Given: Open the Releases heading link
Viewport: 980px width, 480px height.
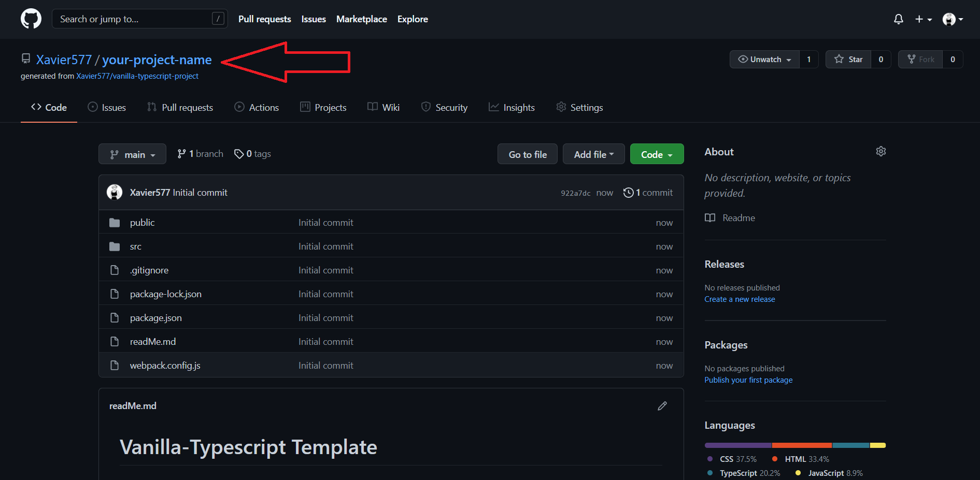Looking at the screenshot, I should (725, 264).
